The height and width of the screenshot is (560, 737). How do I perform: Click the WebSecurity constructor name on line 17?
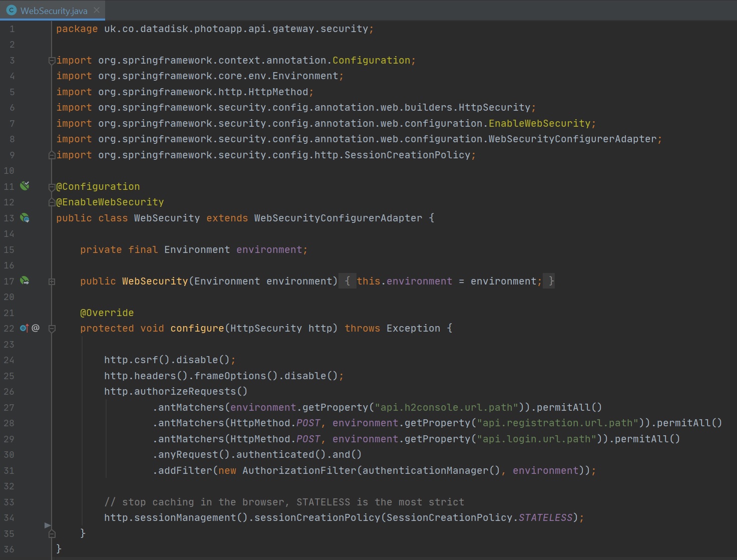coord(155,282)
